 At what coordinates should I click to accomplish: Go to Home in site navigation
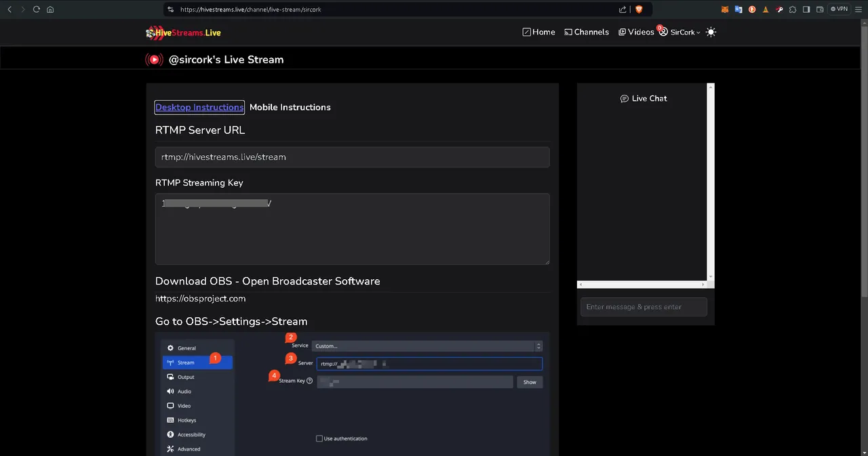pos(538,32)
